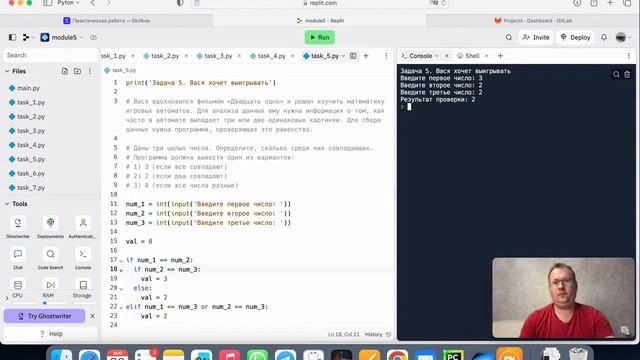Click the replit.com address bar
The width and height of the screenshot is (640, 360).
click(x=320, y=3)
